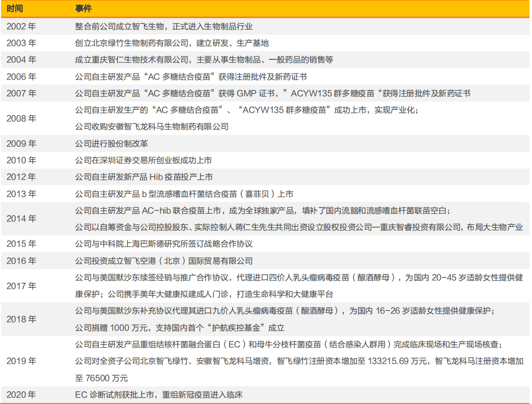
Task: Click the Hib 疫苗投产上市 event row
Action: pyautogui.click(x=144, y=177)
